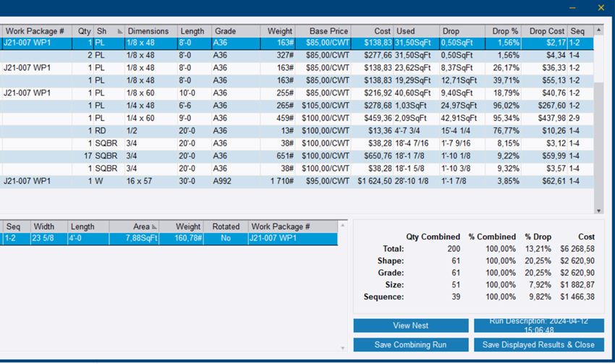The height and width of the screenshot is (364, 615).
Task: Click Save Combining Run
Action: click(x=410, y=344)
